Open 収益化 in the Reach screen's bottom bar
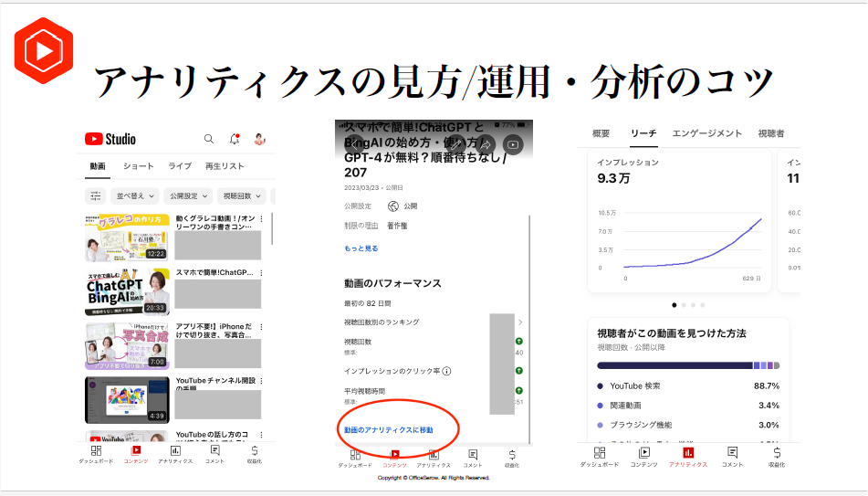Image resolution: width=868 pixels, height=496 pixels. (777, 458)
